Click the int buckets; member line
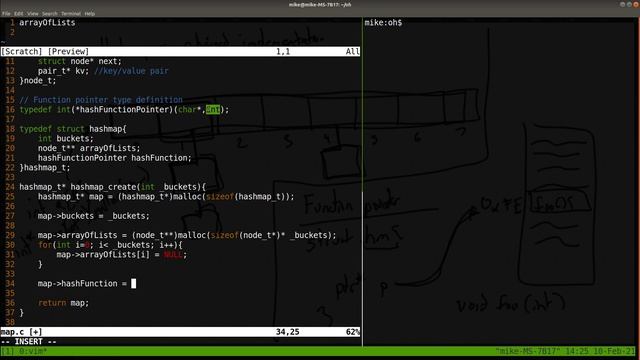Image resolution: width=640 pixels, height=360 pixels. point(66,139)
